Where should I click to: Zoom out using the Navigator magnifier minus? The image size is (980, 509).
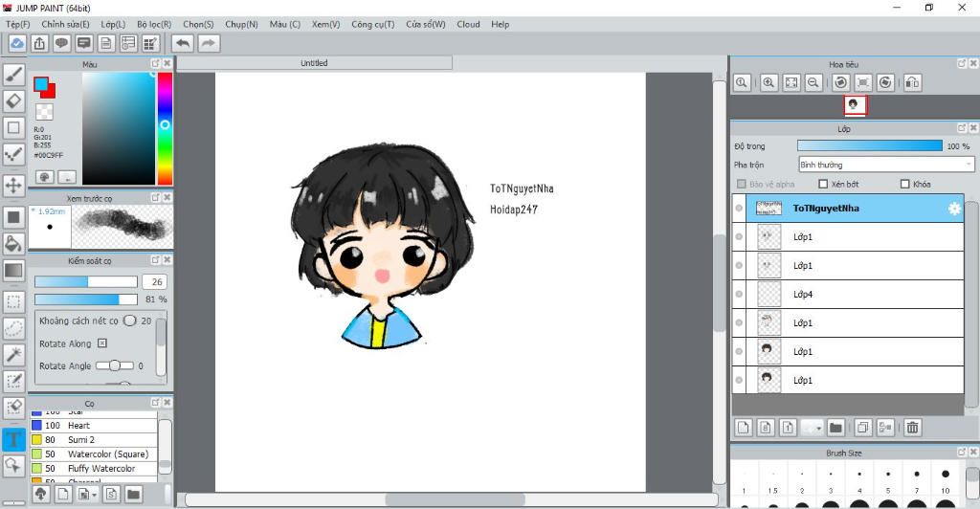click(813, 82)
